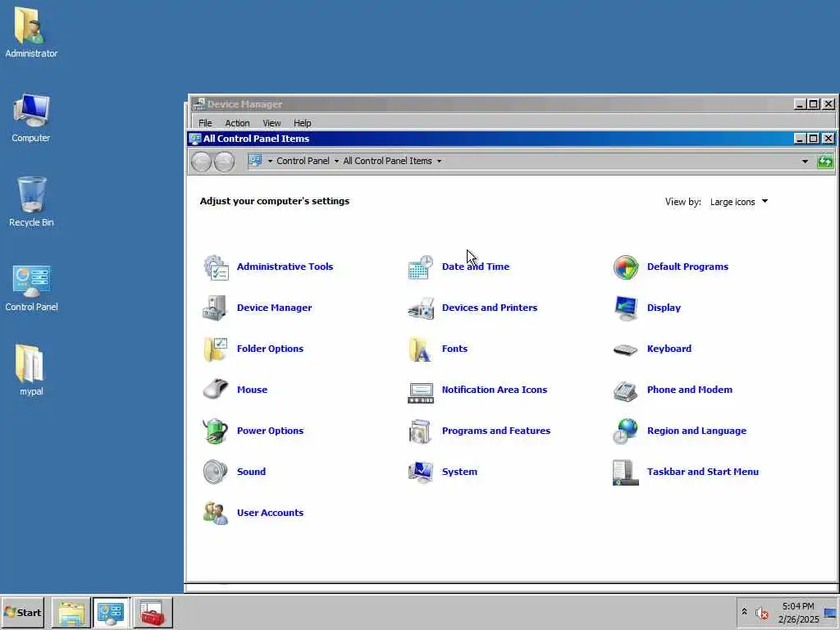This screenshot has height=630, width=840.
Task: Switch to Control Panel taskbar button
Action: [x=111, y=613]
